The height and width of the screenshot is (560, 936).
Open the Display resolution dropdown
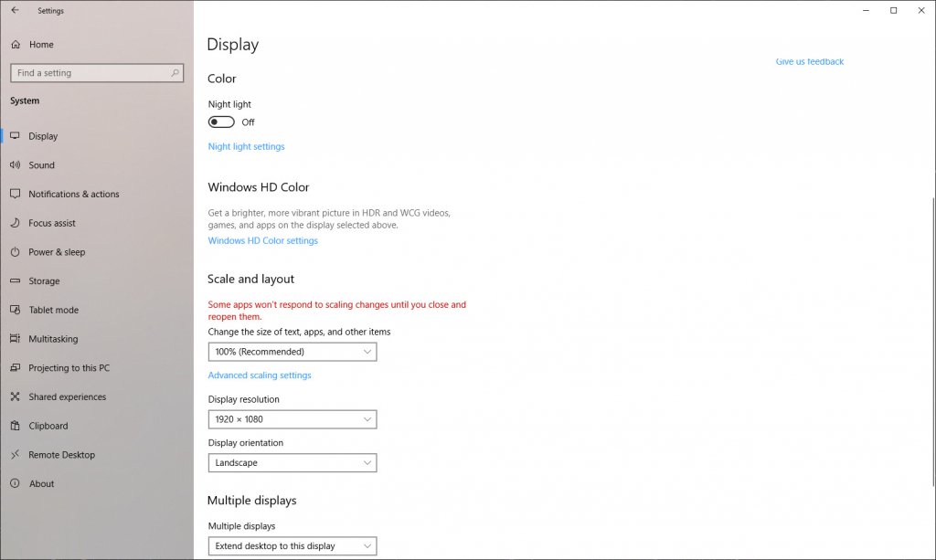click(292, 419)
